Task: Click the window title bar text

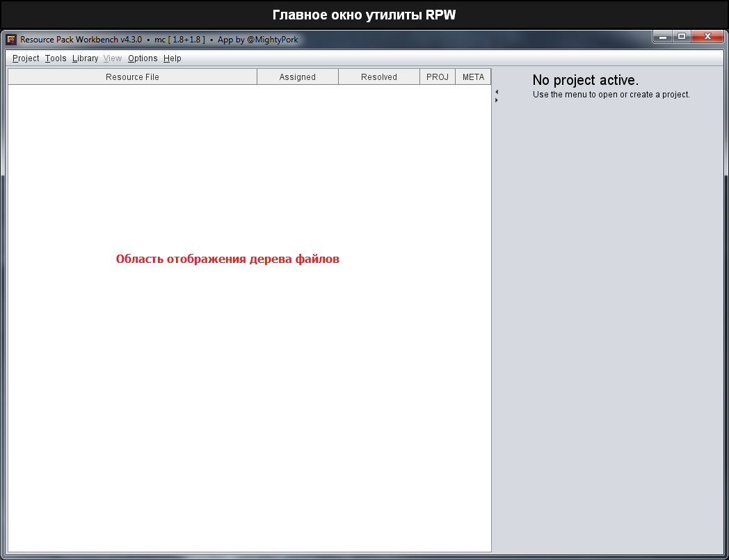Action: pyautogui.click(x=159, y=40)
